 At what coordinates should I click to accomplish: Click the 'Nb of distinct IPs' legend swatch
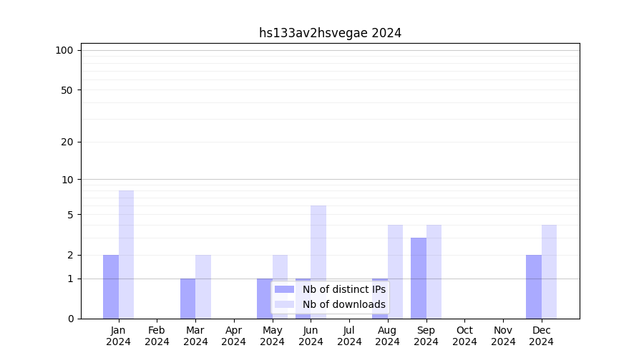284,289
